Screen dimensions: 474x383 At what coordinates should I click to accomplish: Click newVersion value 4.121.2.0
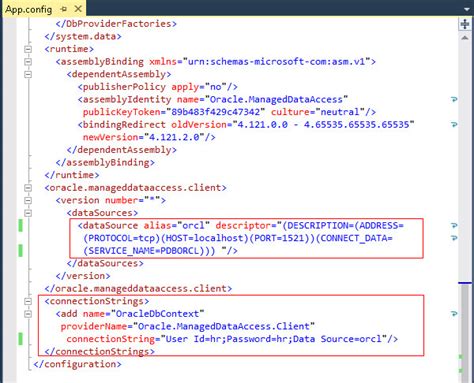coord(174,137)
